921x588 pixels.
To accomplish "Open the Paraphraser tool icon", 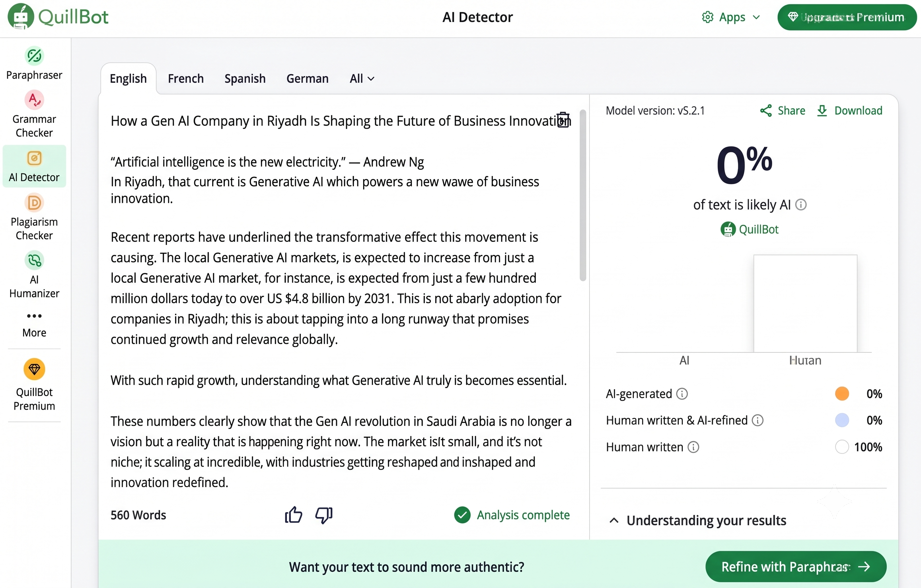I will click(x=34, y=56).
